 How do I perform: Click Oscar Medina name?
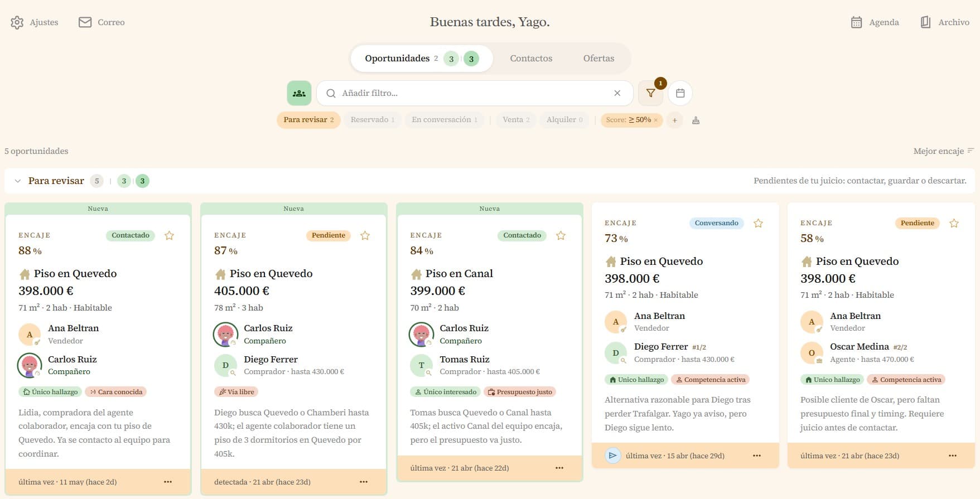[860, 347]
